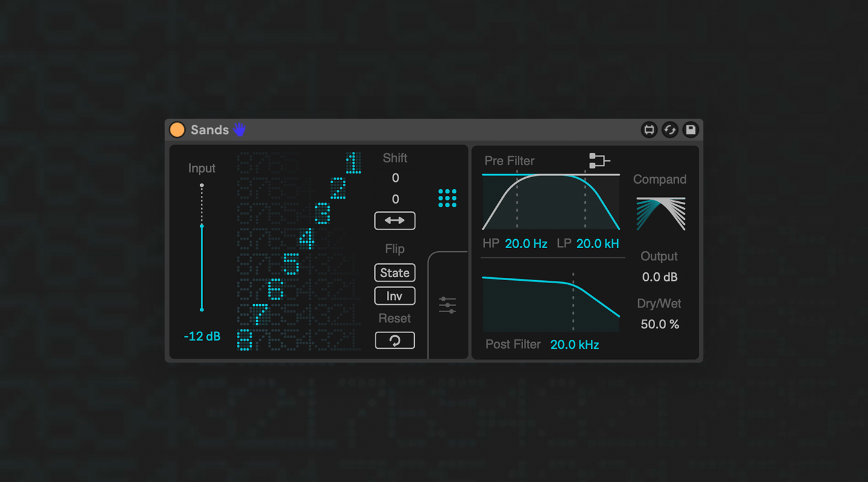Open the Pre Filter routing icon

click(x=599, y=161)
